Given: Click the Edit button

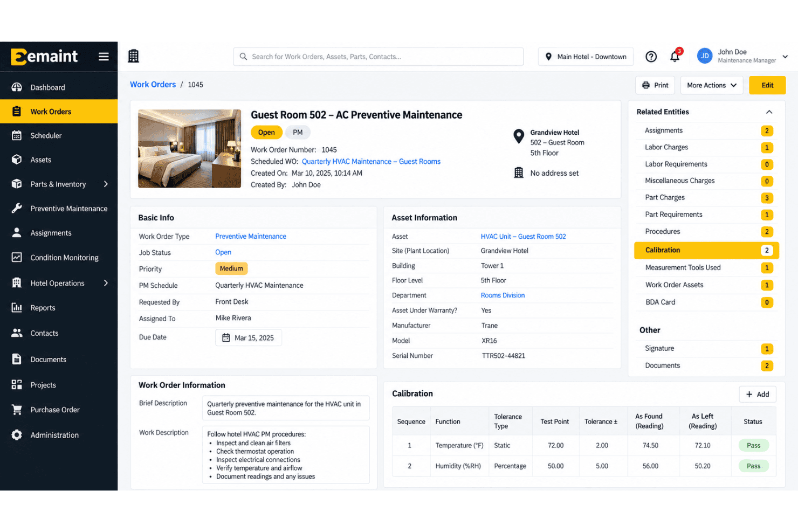Looking at the screenshot, I should pos(767,85).
